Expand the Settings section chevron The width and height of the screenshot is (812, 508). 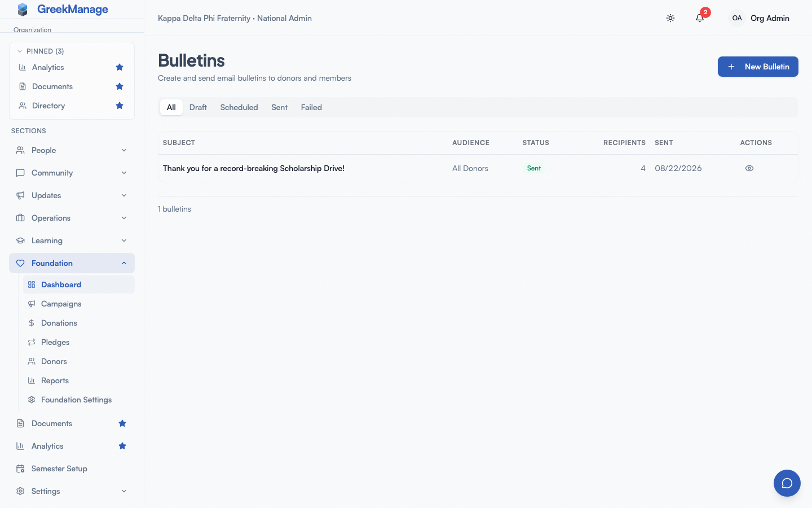click(124, 491)
